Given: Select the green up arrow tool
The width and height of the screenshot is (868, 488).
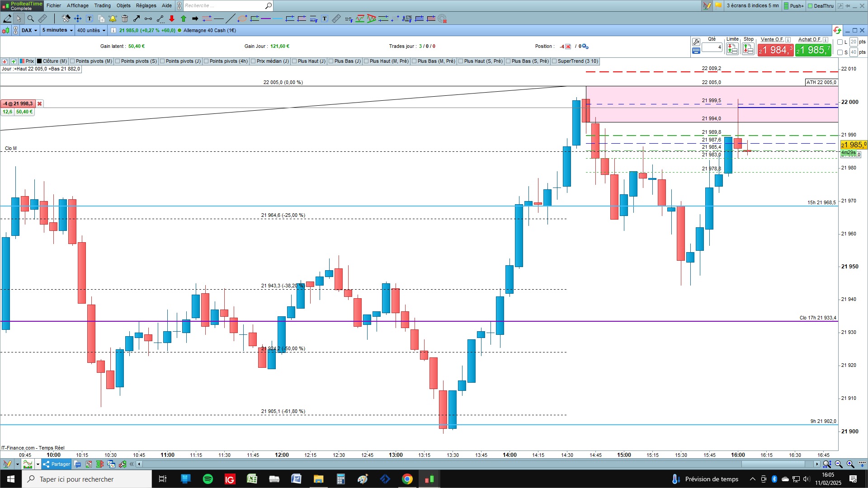Looking at the screenshot, I should click(184, 19).
